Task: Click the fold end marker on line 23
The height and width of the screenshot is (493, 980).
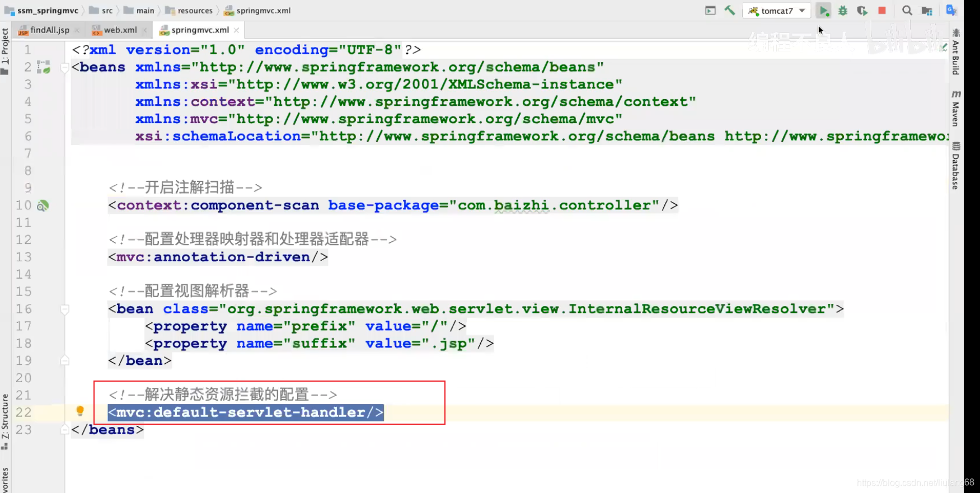Action: [x=65, y=430]
